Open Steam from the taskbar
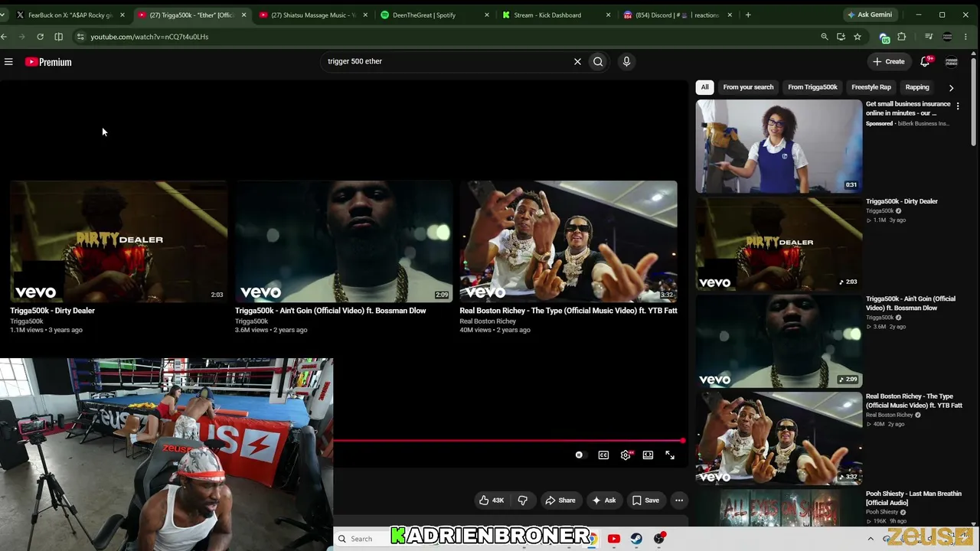Viewport: 980px width, 551px height. [x=636, y=539]
